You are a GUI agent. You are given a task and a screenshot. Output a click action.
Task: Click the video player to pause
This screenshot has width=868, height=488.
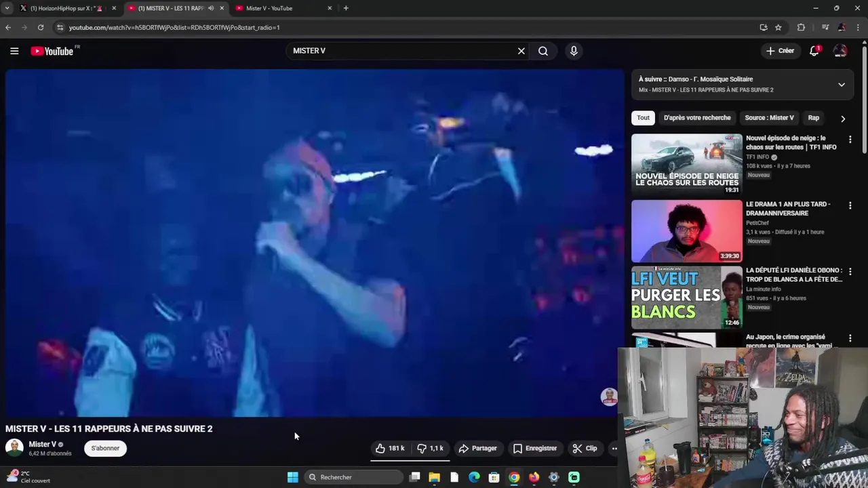[314, 243]
